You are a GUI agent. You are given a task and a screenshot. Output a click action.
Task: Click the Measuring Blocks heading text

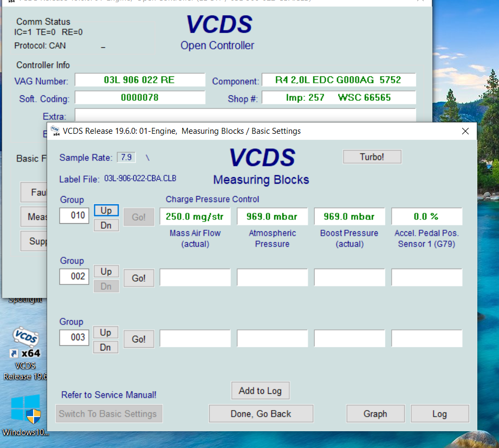click(x=261, y=180)
